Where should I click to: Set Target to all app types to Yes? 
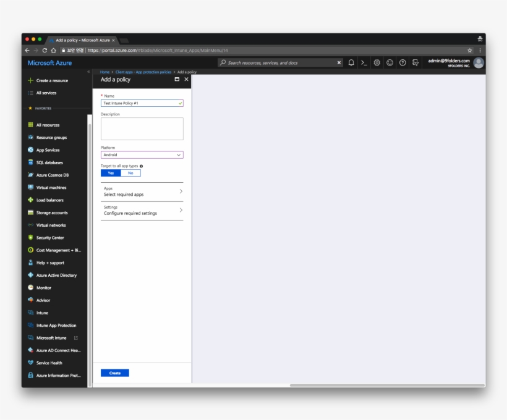(x=111, y=174)
